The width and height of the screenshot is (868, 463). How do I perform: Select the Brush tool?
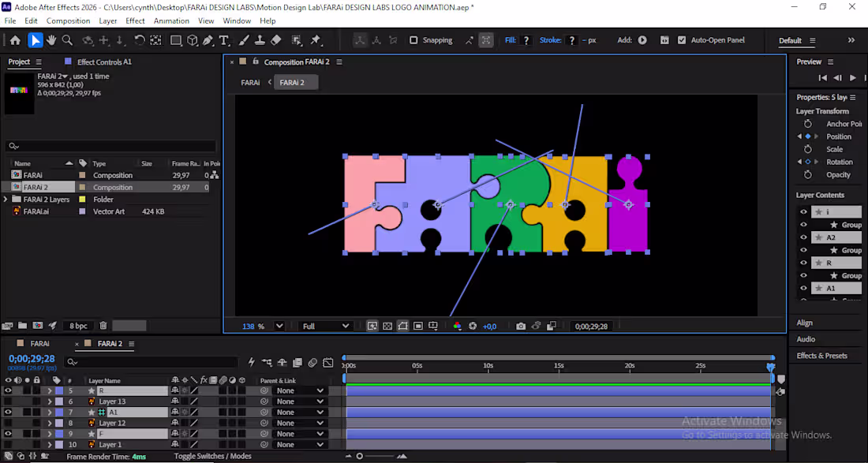click(x=244, y=40)
